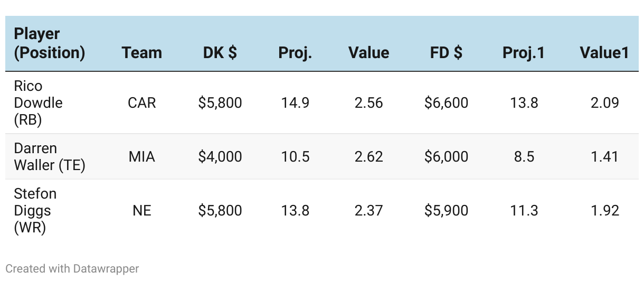Click Stefon Diggs' 1.92 Value1 cell

pyautogui.click(x=604, y=211)
